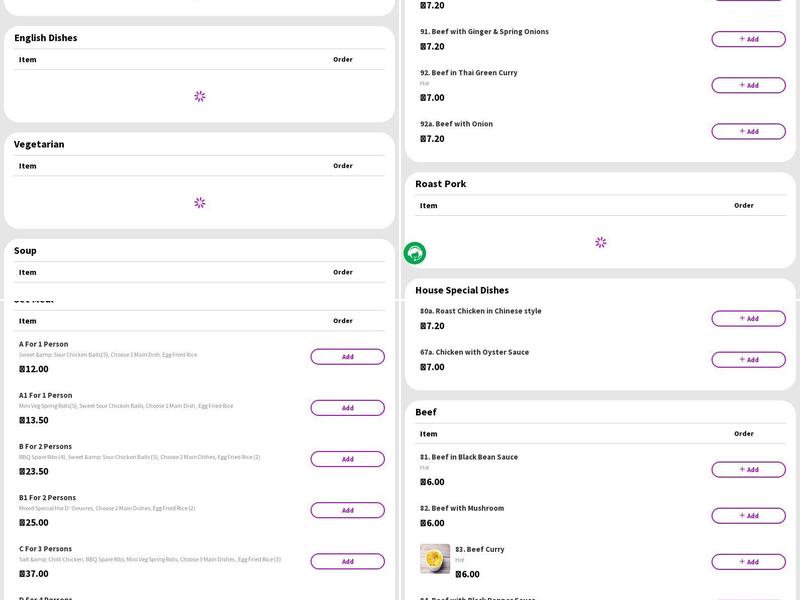Add 82 Beef with Mushroom
The height and width of the screenshot is (600, 800).
pyautogui.click(x=748, y=515)
